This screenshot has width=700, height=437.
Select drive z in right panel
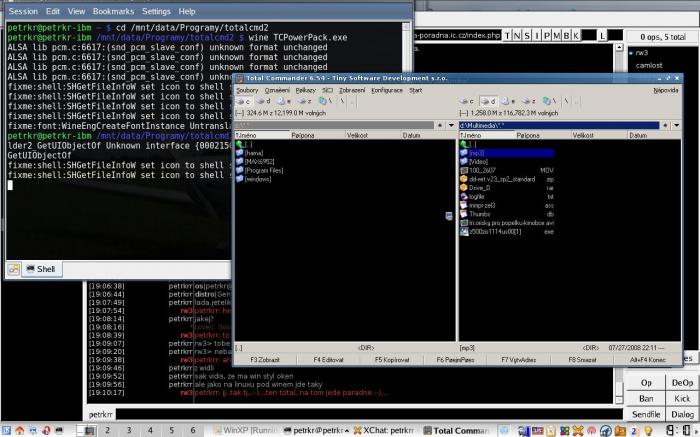tap(529, 101)
